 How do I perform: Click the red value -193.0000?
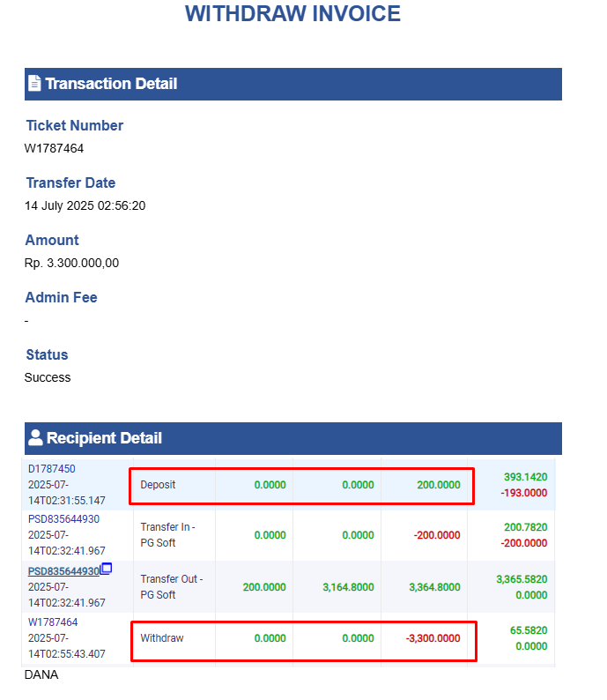click(523, 493)
